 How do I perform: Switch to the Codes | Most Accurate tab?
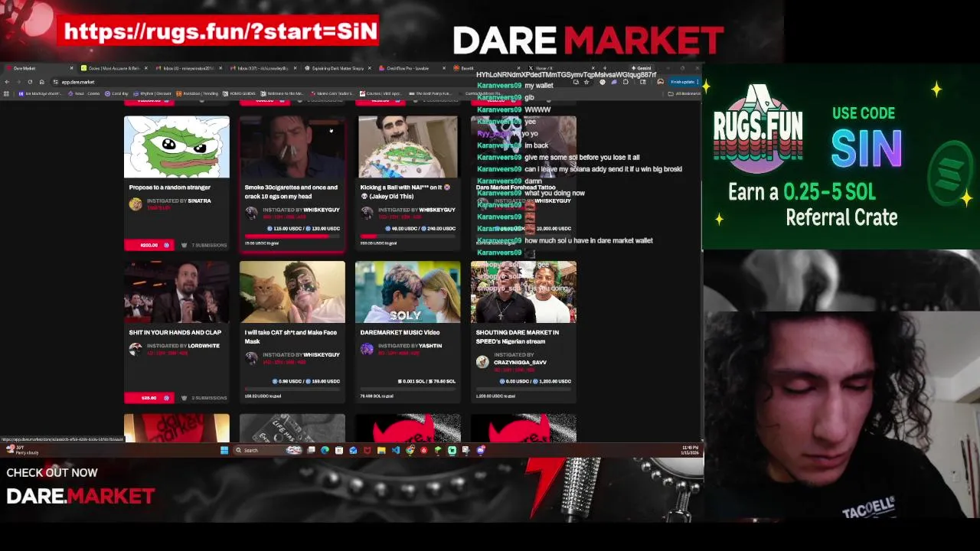pos(113,68)
